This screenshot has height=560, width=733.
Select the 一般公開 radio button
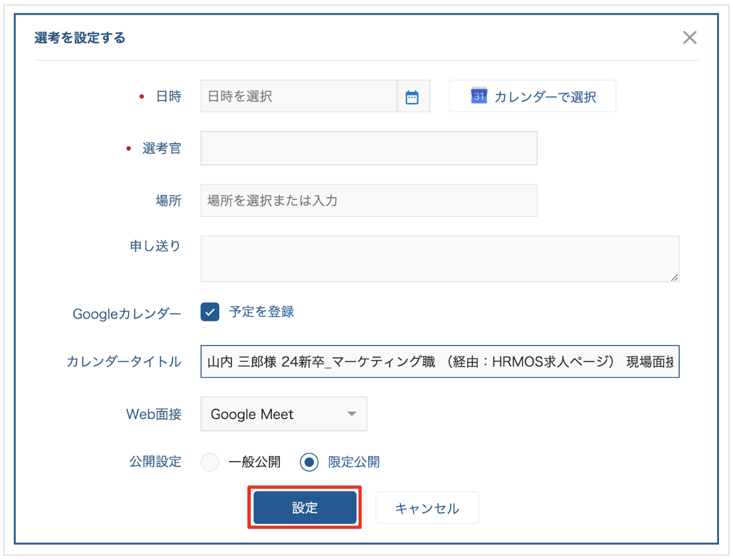click(210, 462)
